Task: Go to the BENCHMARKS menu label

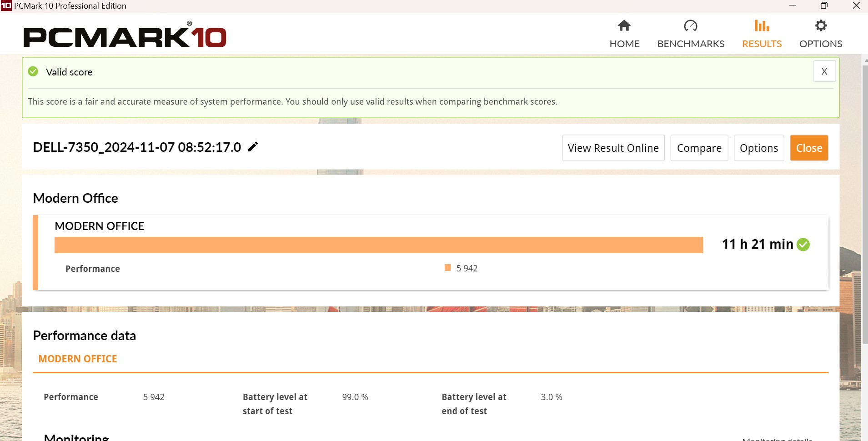Action: pos(690,44)
